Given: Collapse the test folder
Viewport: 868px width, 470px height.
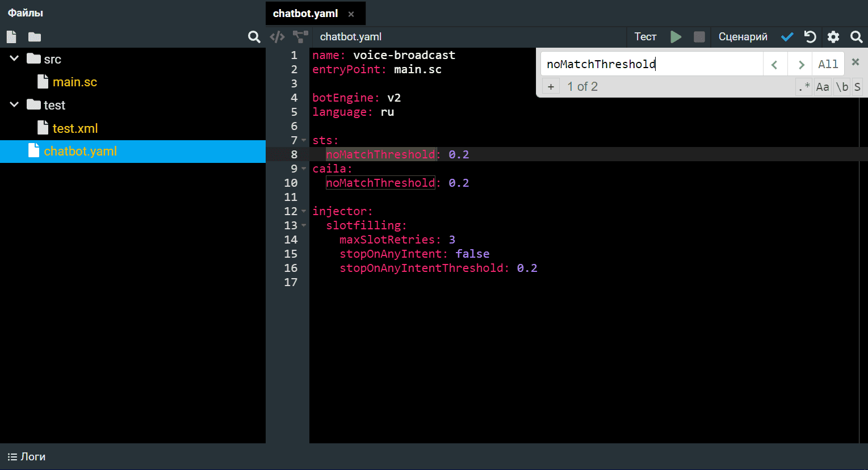Looking at the screenshot, I should 14,104.
